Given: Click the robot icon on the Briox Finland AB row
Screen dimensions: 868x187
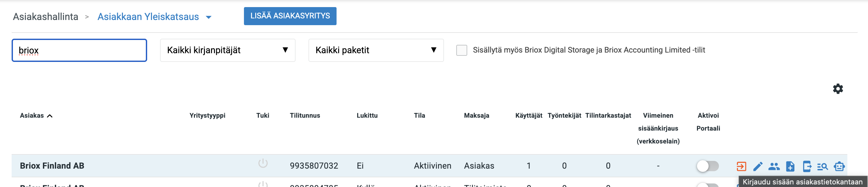Looking at the screenshot, I should coord(839,166).
